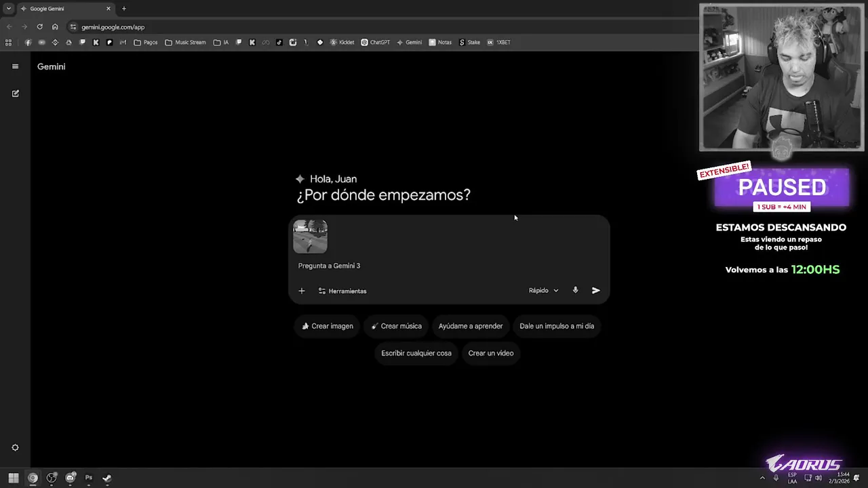Image resolution: width=868 pixels, height=488 pixels.
Task: Click the Crear música suggestion chip
Action: [397, 326]
